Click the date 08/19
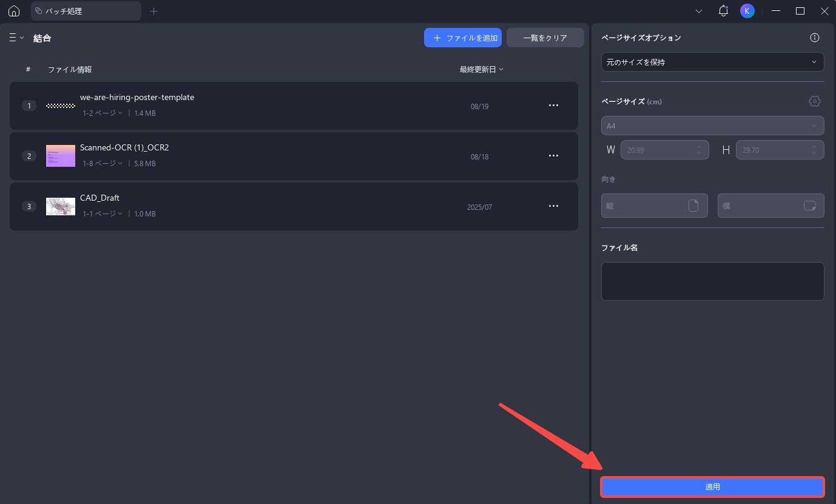Screen dimensions: 836x504 point(479,106)
